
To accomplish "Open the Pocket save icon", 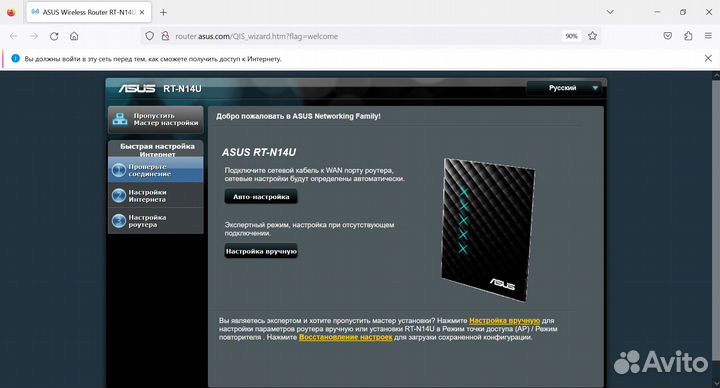I will tap(668, 36).
